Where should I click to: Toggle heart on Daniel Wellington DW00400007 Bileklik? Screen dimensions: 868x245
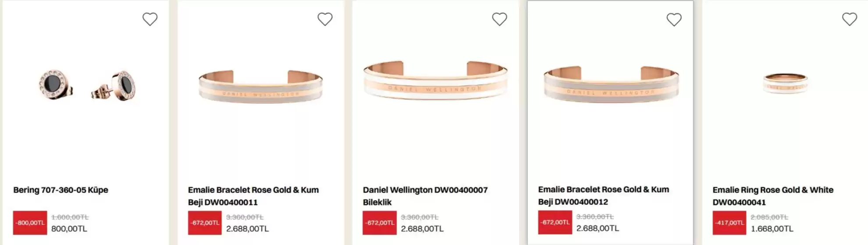[499, 19]
